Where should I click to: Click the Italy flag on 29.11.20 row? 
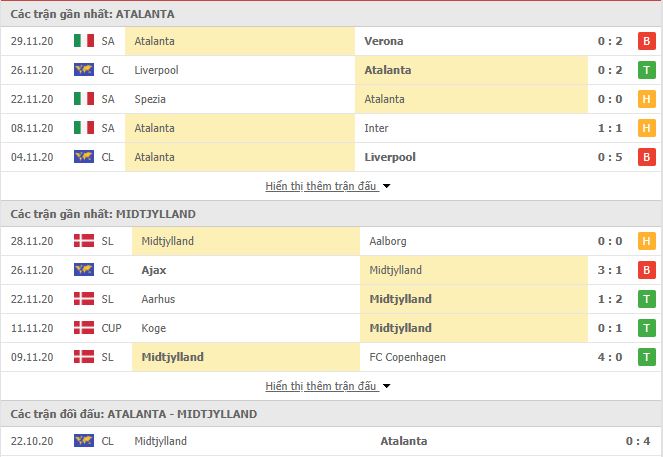coord(84,41)
